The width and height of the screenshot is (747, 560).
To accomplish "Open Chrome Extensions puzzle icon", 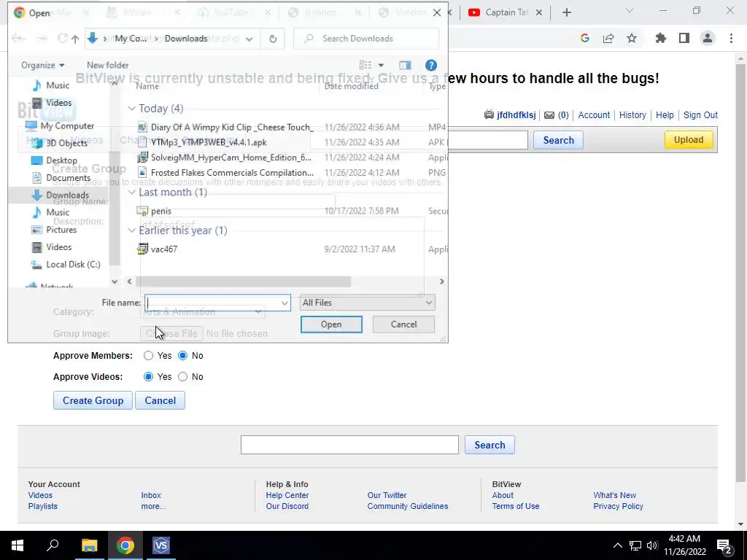I will pyautogui.click(x=660, y=39).
